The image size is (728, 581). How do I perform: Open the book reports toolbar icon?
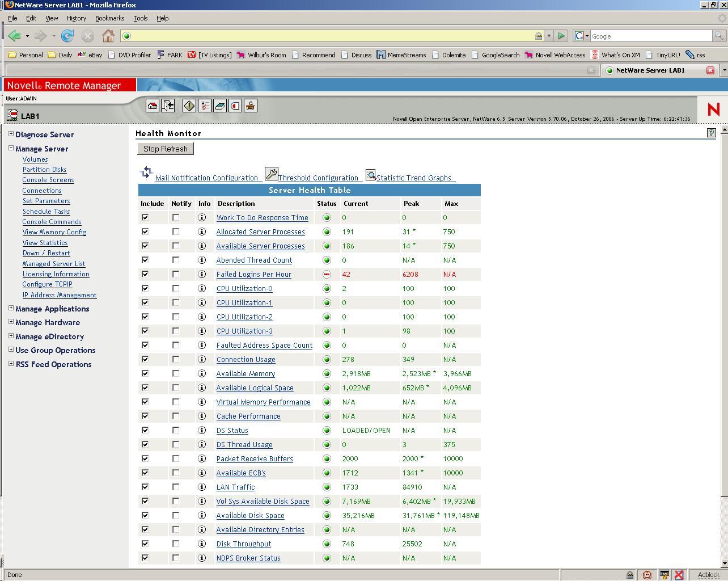[x=220, y=106]
